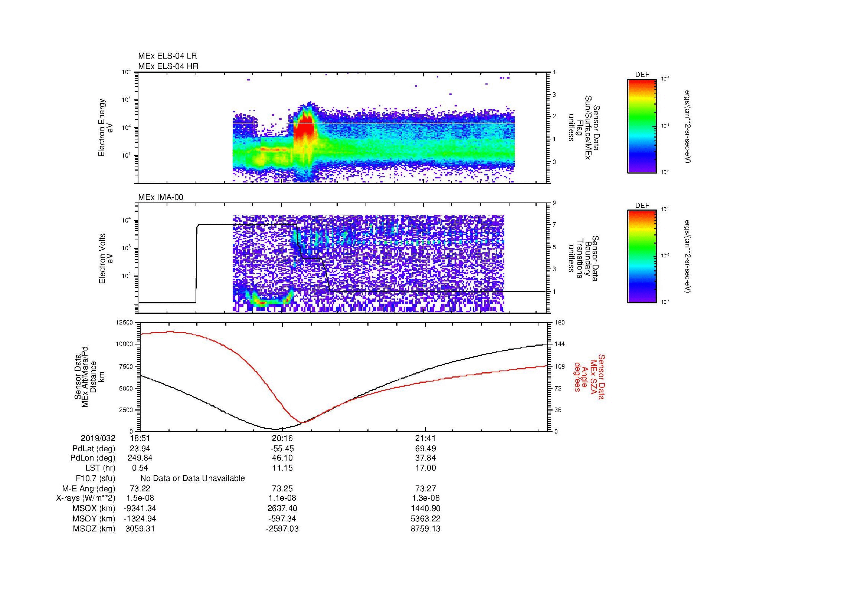The width and height of the screenshot is (868, 613).
Task: Click the 'MEx ELS-04 HR' title label
Action: (x=168, y=66)
